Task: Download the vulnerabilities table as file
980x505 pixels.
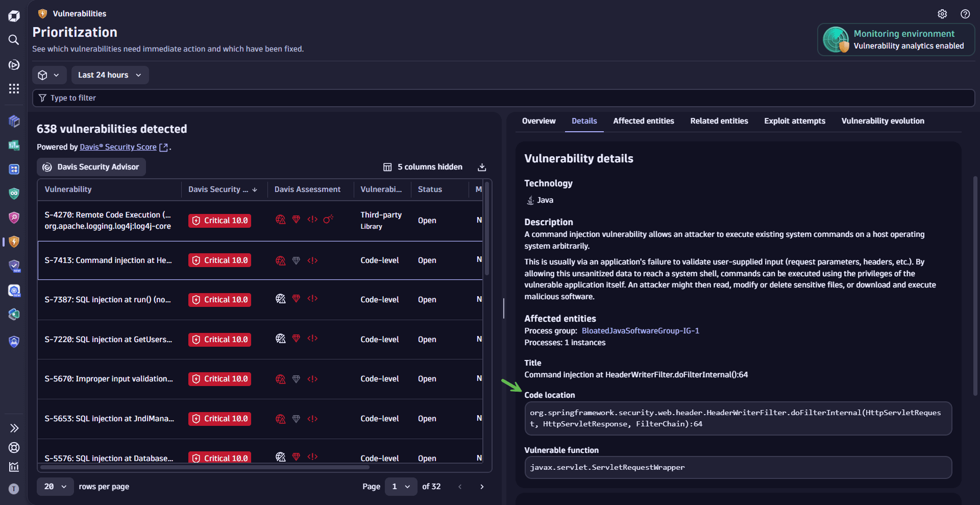Action: (x=482, y=167)
